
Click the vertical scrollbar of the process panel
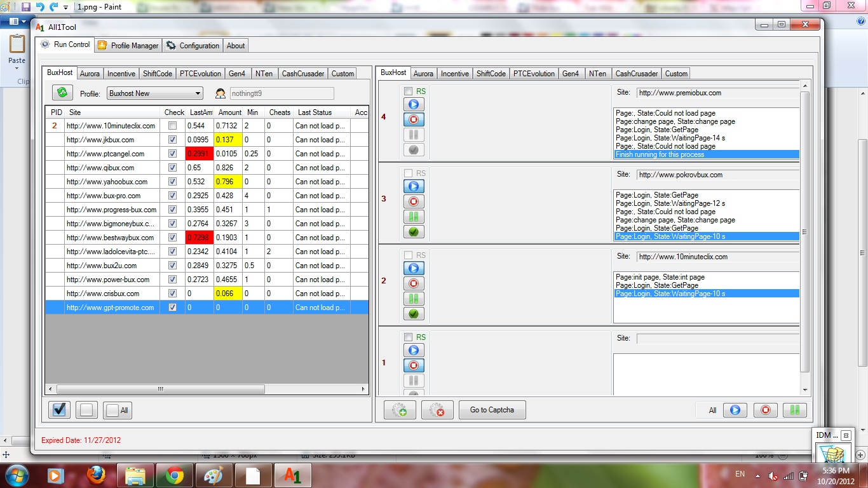pyautogui.click(x=805, y=232)
